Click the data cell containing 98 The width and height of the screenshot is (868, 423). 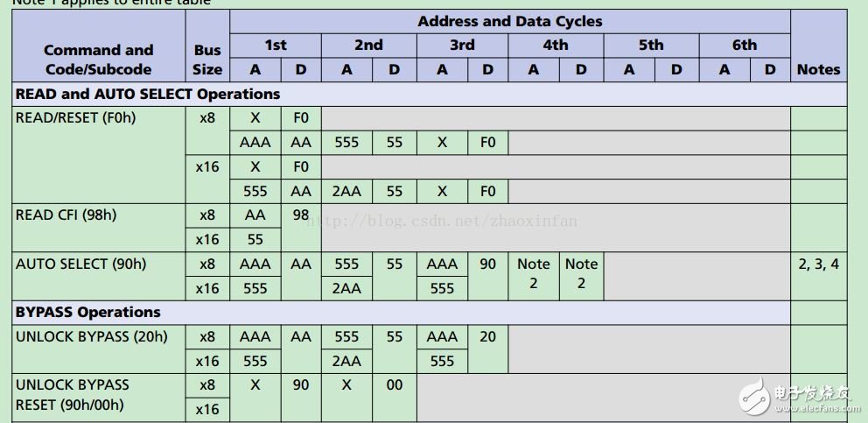point(301,215)
